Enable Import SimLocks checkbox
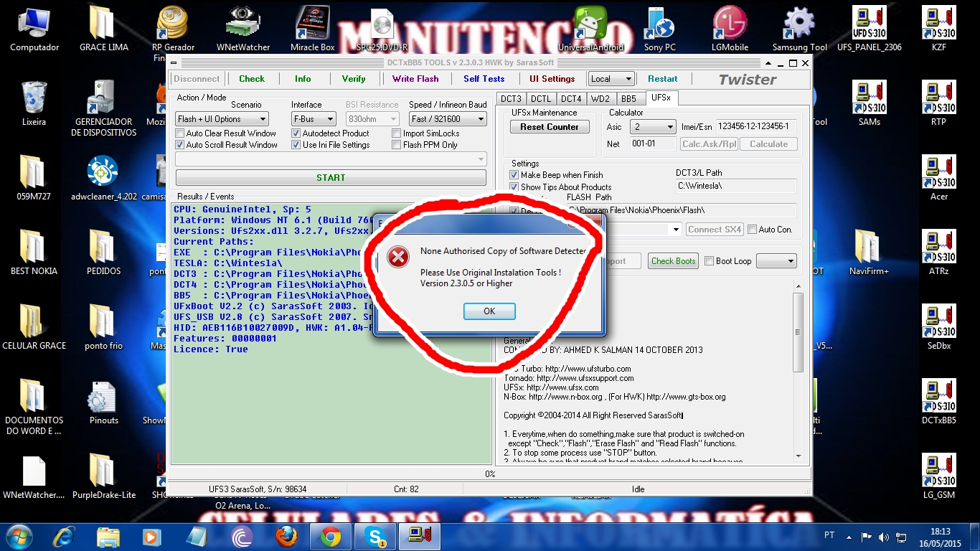The image size is (980, 551). pyautogui.click(x=397, y=133)
